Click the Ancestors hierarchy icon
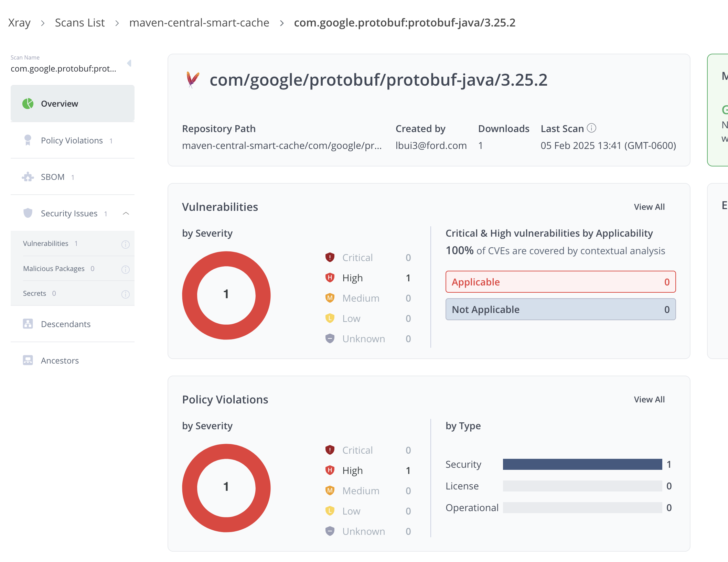This screenshot has height=562, width=728. pos(28,360)
